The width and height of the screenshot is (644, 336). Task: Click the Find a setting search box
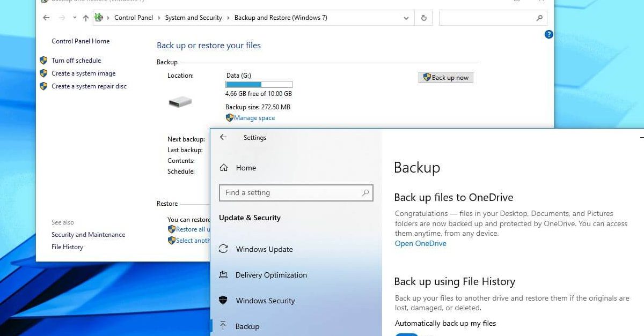pyautogui.click(x=290, y=193)
